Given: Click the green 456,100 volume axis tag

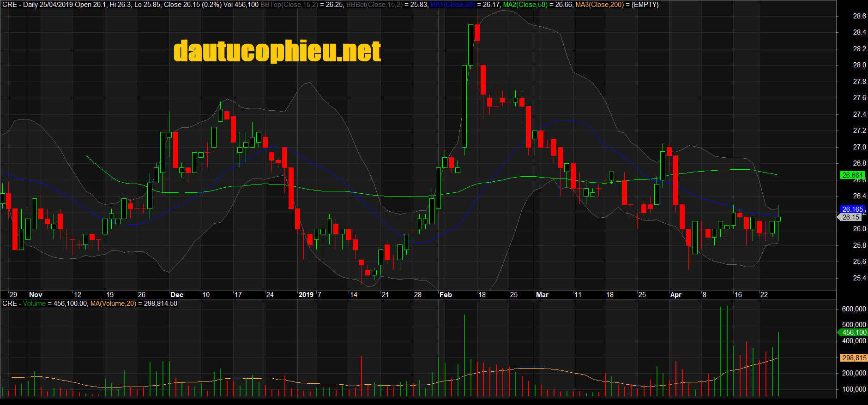Looking at the screenshot, I should 854,333.
